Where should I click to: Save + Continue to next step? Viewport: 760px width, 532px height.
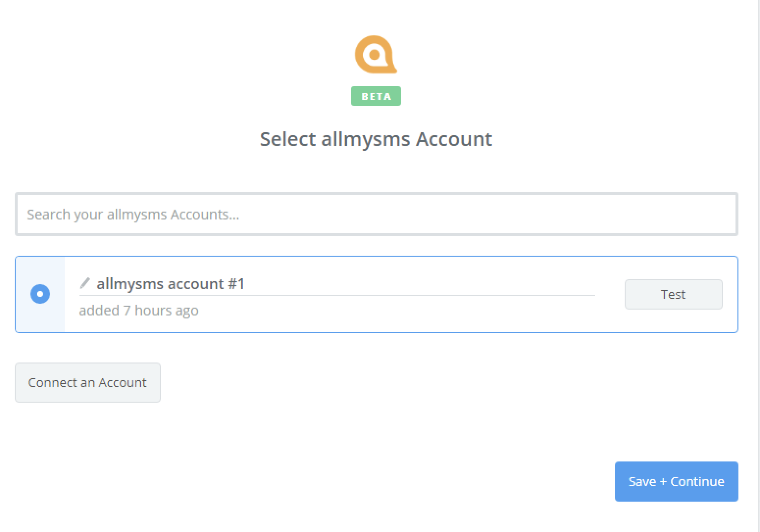point(677,482)
